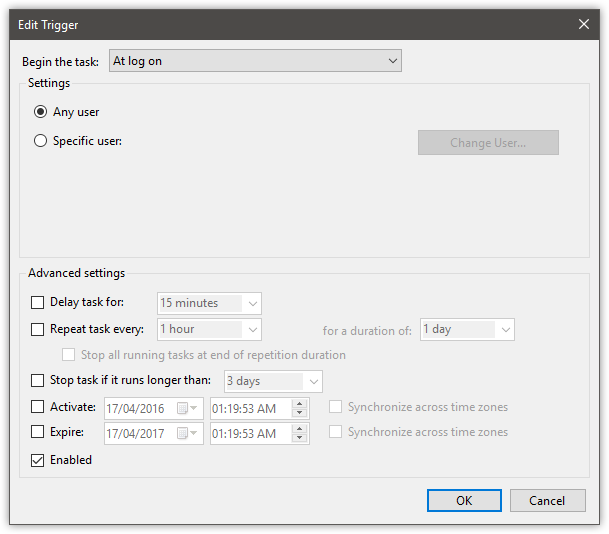Choose the Any user radio option
Viewport: 609px width, 534px height.
[x=40, y=112]
